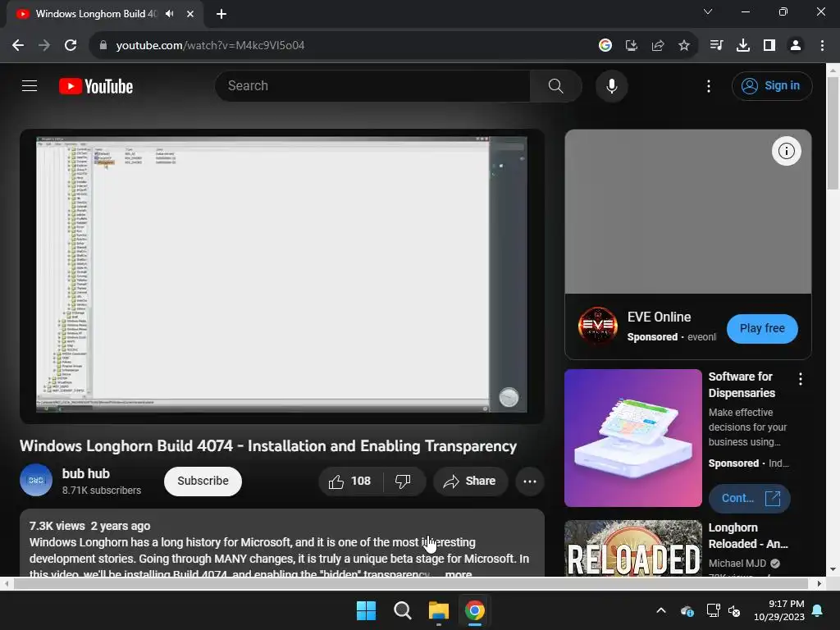
Task: Show Chrome downloads
Action: click(743, 46)
